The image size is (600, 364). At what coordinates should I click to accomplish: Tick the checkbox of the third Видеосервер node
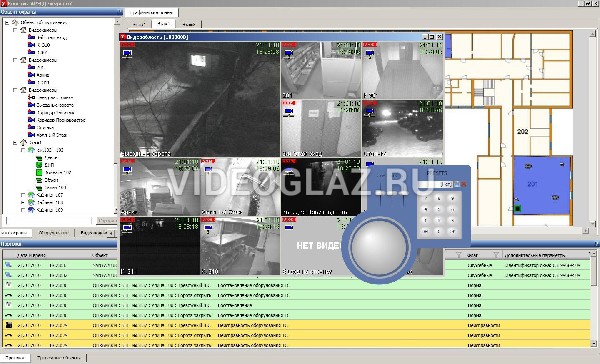(15, 90)
